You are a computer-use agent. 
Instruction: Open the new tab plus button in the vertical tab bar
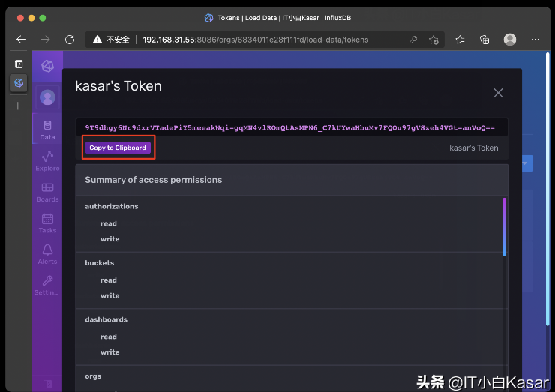[18, 106]
